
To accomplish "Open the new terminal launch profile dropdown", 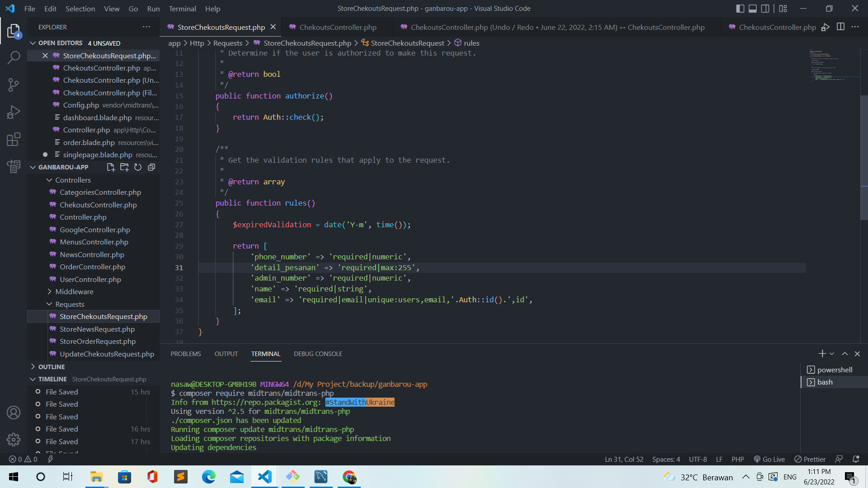I will 832,354.
